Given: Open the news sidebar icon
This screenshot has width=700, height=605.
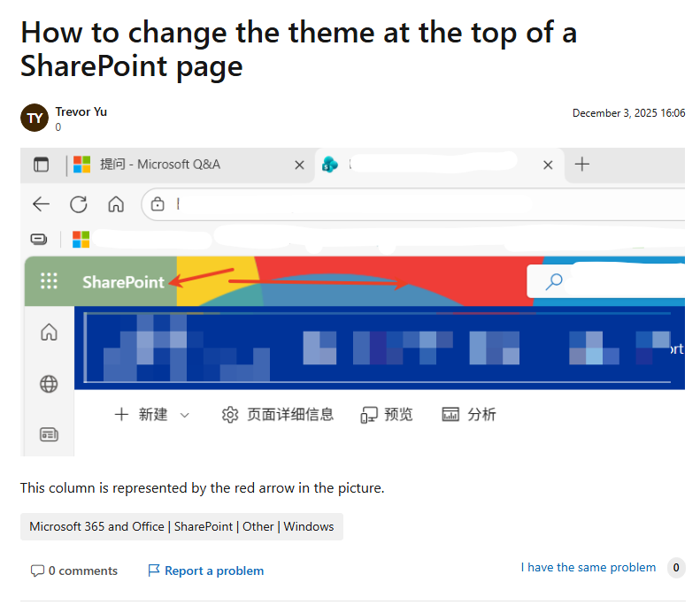Looking at the screenshot, I should point(49,434).
